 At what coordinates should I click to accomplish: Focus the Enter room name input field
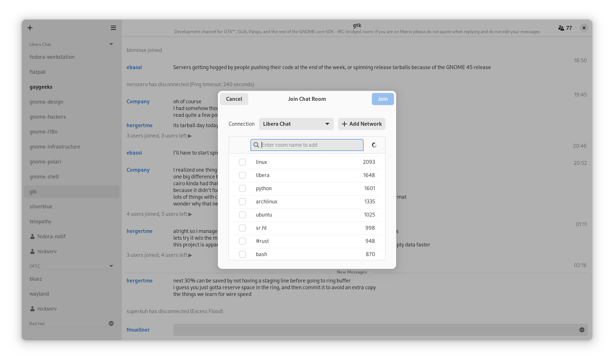pyautogui.click(x=310, y=145)
